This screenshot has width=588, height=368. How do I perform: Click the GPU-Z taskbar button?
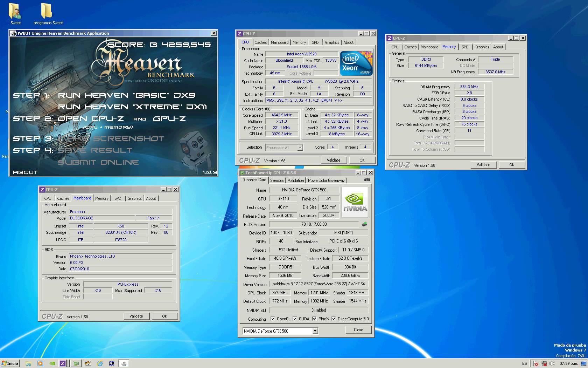tap(76, 363)
